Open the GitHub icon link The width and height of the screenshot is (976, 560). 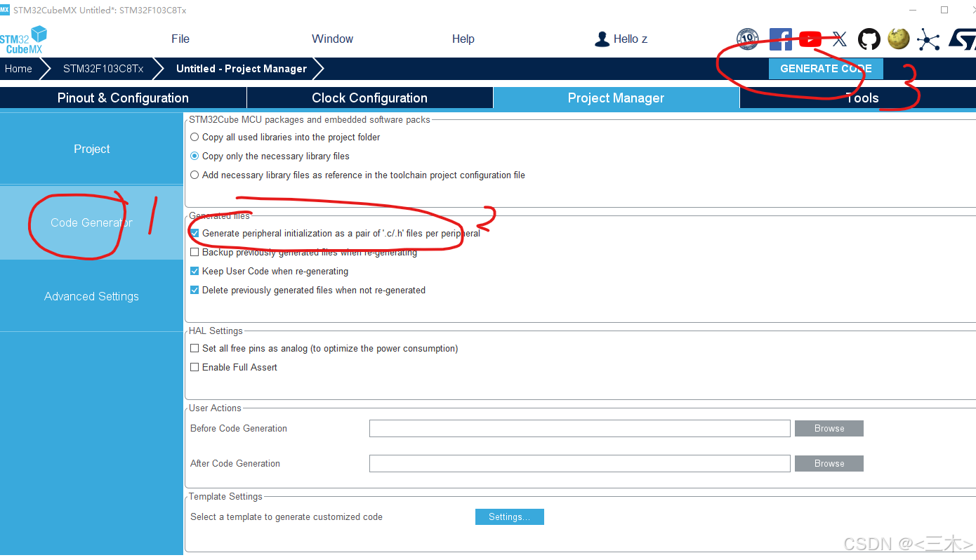click(869, 39)
